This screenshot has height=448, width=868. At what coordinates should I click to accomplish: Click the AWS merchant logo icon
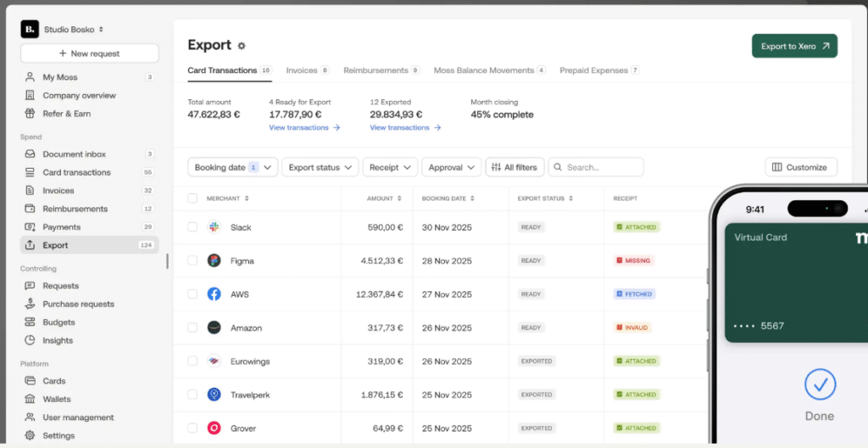[214, 294]
